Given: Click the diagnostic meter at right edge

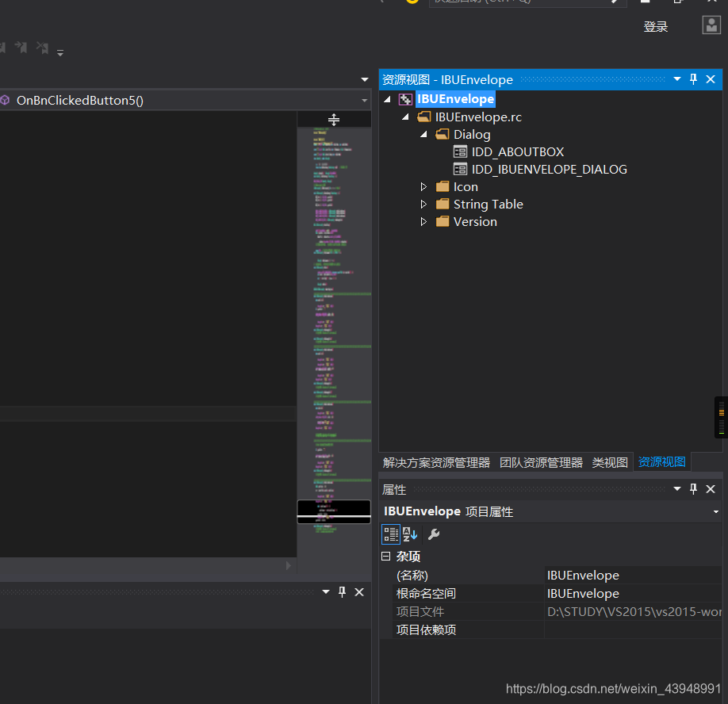Looking at the screenshot, I should pyautogui.click(x=721, y=417).
